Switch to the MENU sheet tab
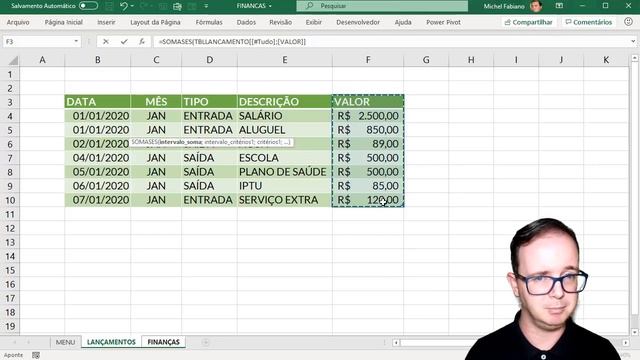 coord(65,342)
